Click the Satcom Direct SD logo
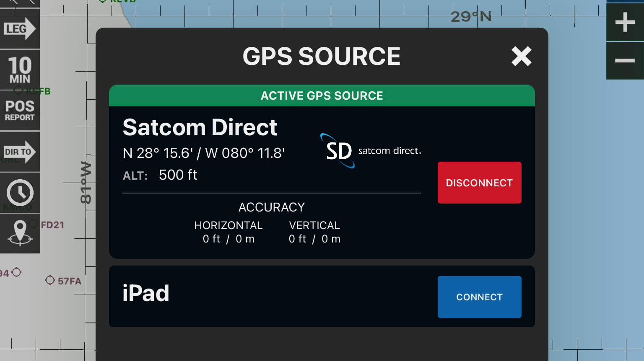 338,151
